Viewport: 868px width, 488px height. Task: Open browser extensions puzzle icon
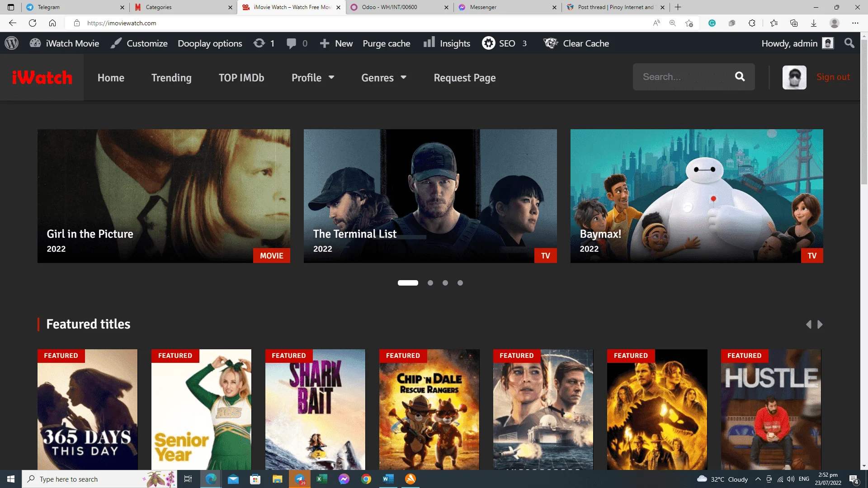(x=752, y=23)
